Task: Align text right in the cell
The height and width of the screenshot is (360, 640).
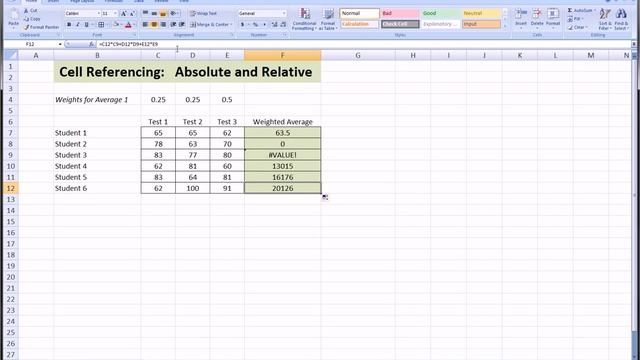Action: click(163, 24)
